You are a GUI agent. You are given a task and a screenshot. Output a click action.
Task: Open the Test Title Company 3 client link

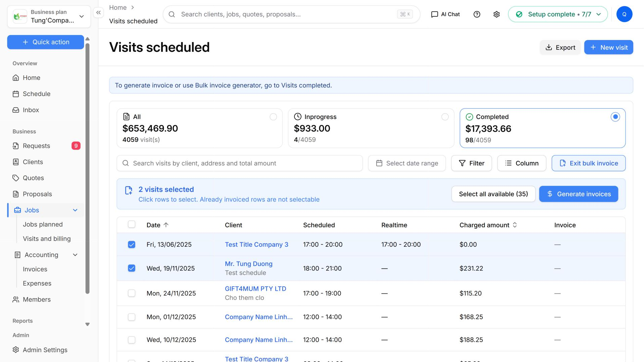256,245
